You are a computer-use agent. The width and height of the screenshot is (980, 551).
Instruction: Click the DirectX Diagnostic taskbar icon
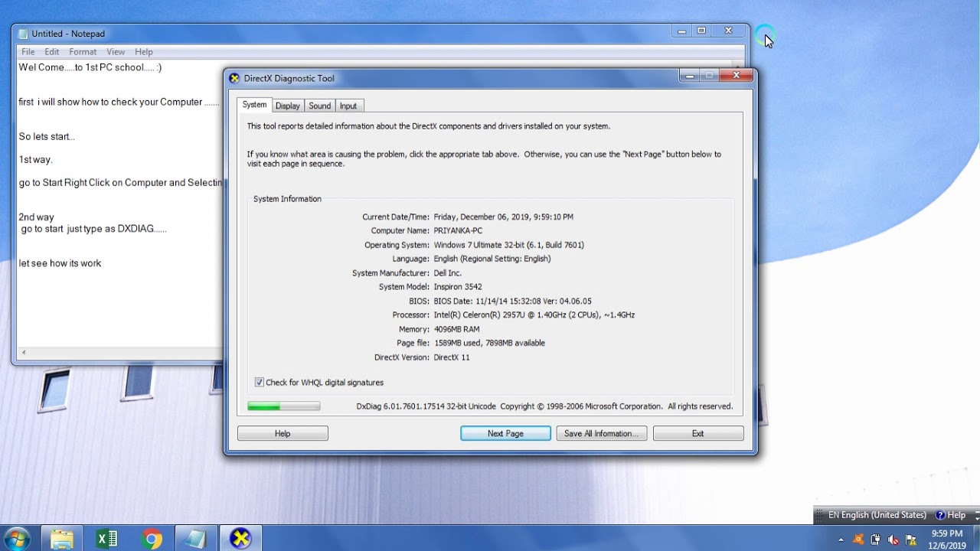240,539
